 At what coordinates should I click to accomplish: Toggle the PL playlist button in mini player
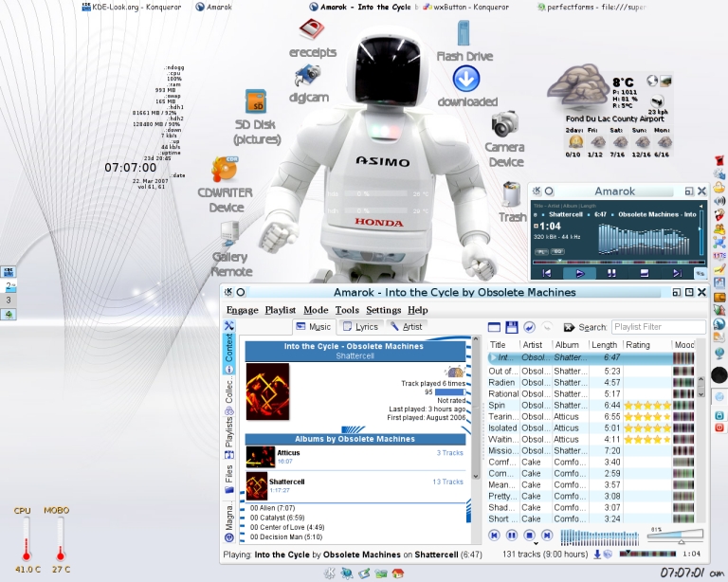pyautogui.click(x=541, y=251)
